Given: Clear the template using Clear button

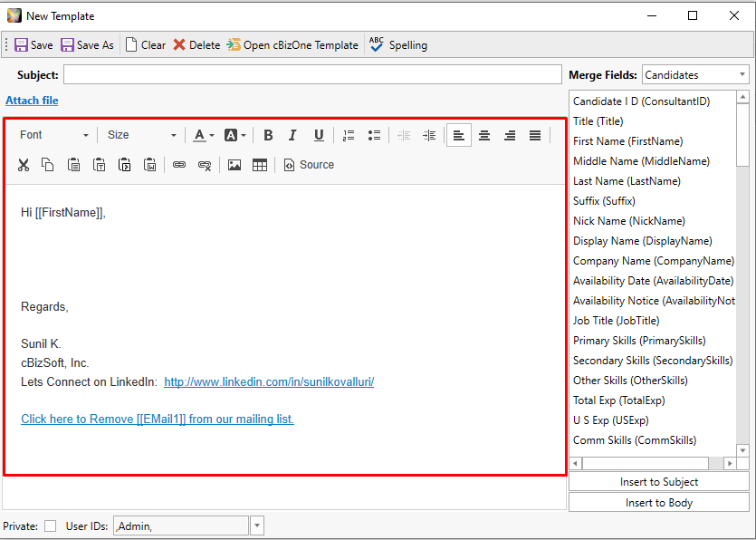Looking at the screenshot, I should [x=146, y=45].
